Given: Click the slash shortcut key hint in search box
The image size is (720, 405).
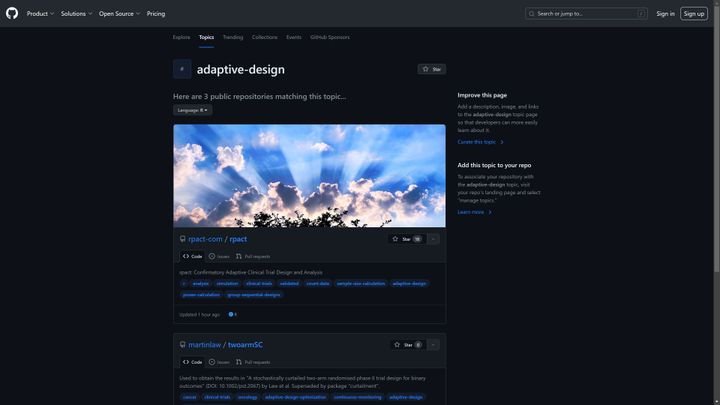Looking at the screenshot, I should tap(641, 14).
